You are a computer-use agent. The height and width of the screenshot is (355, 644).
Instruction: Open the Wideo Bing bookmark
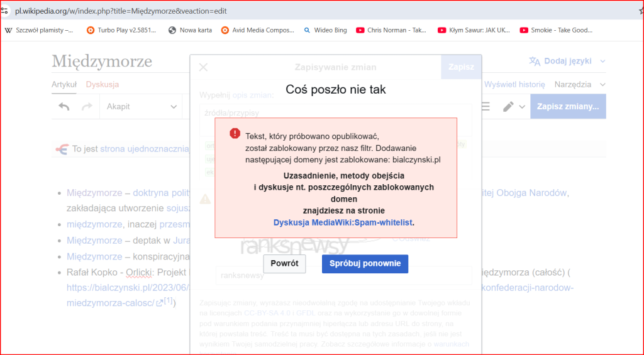[325, 30]
